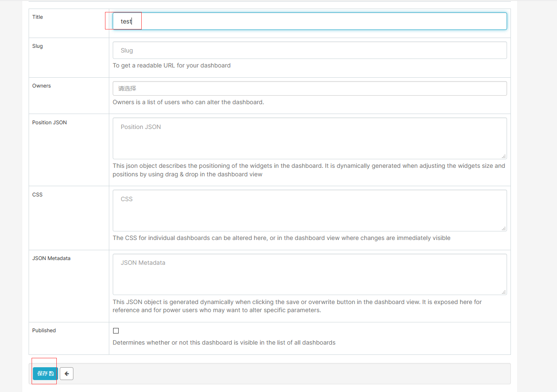
Task: Click the "JSON Metadata" row label
Action: (51, 258)
